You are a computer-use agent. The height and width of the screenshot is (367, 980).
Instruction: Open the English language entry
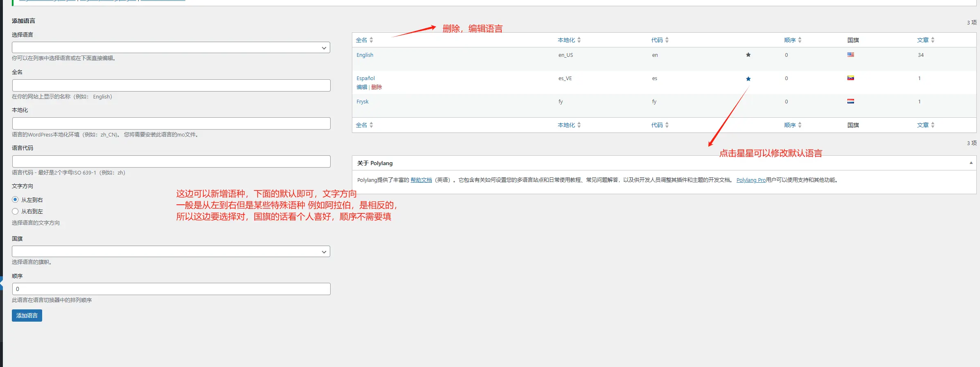365,55
